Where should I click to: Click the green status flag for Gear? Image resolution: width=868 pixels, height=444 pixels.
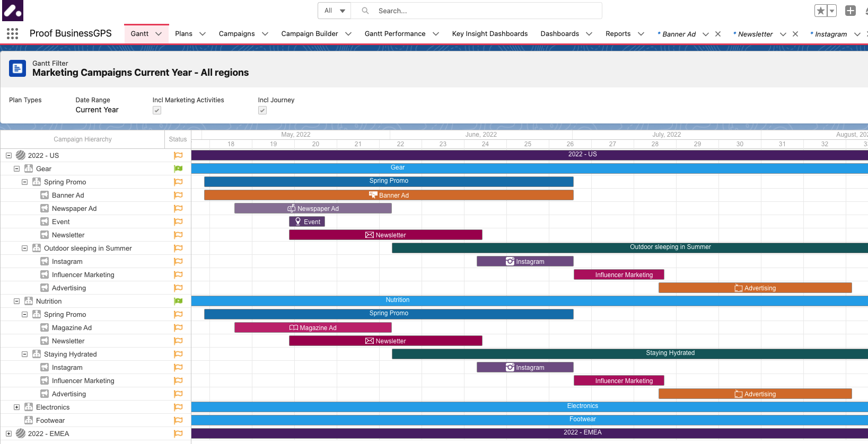click(x=178, y=168)
